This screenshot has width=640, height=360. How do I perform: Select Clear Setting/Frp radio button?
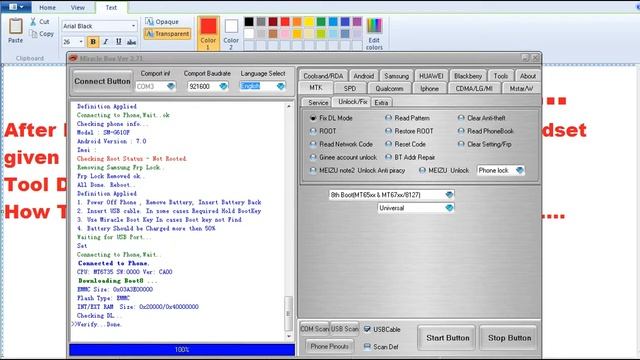point(461,144)
